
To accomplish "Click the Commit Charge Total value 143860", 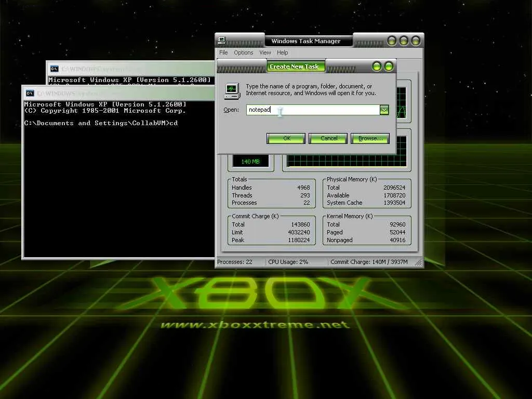I will [x=300, y=224].
